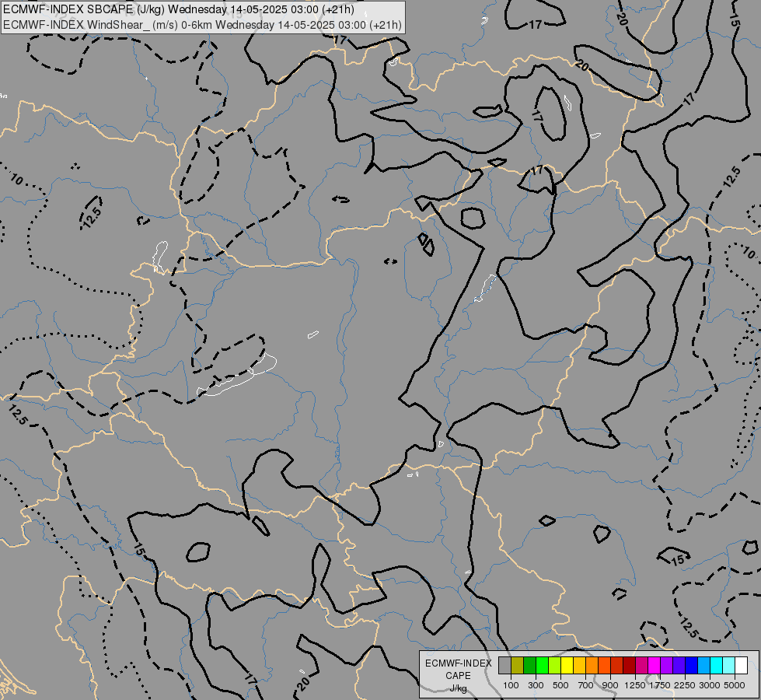
Task: Click the bright cyan legend swatch
Action: (x=717, y=665)
